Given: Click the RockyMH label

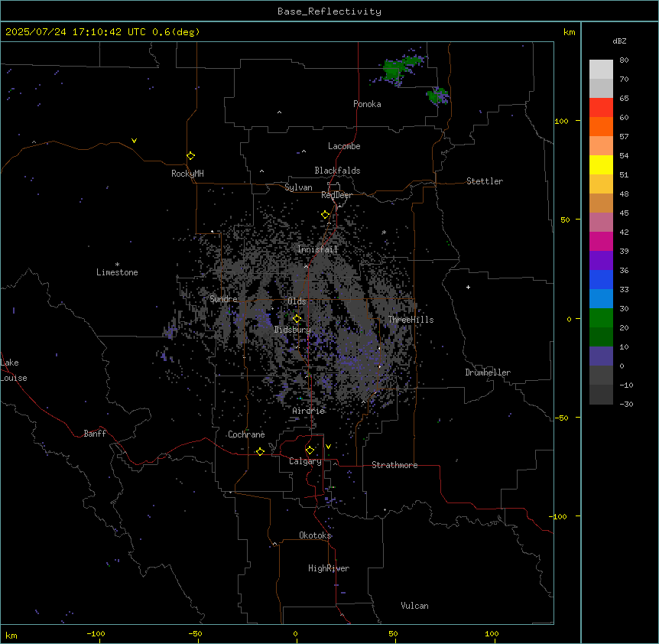Looking at the screenshot, I should click(x=187, y=174).
